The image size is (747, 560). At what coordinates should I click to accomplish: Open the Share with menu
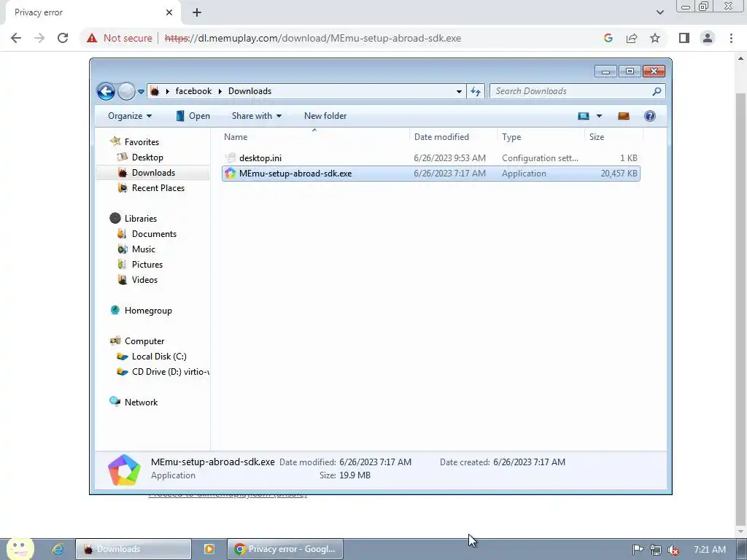coord(256,116)
